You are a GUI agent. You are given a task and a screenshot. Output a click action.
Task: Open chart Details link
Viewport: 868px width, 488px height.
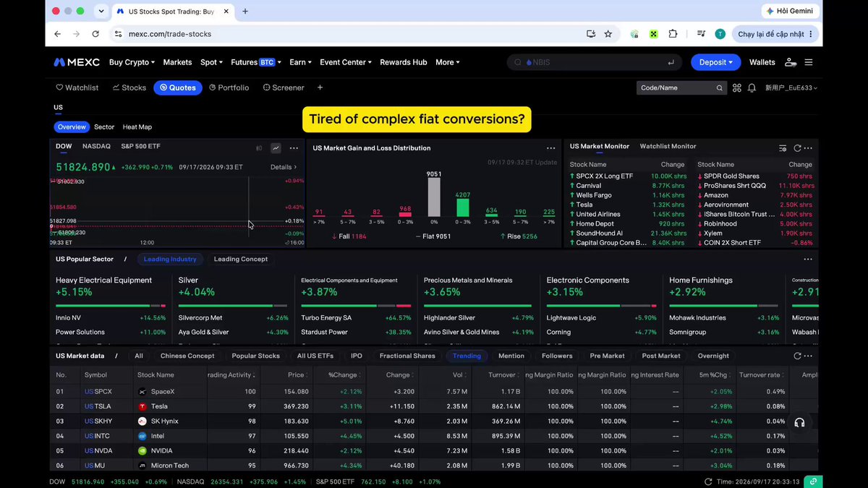point(284,167)
